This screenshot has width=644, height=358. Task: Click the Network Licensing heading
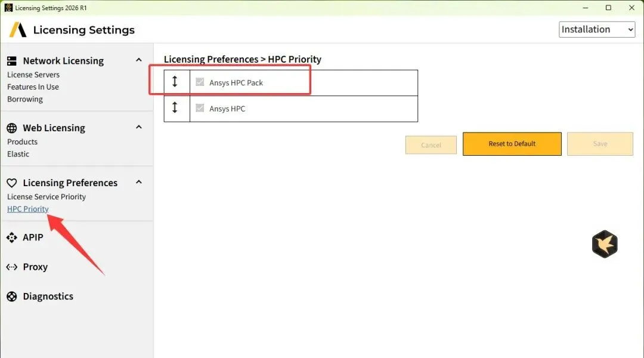point(63,61)
